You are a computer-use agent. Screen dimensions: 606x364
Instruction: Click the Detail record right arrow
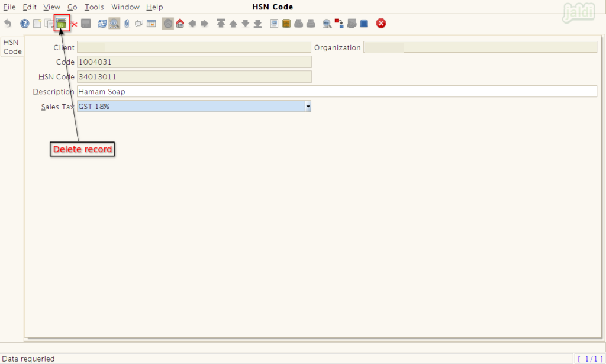204,24
